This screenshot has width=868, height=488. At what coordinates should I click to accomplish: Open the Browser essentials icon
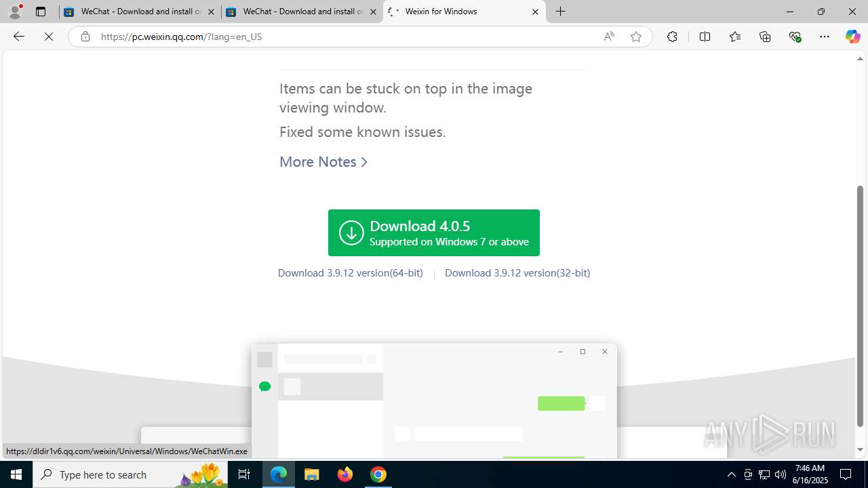point(795,37)
